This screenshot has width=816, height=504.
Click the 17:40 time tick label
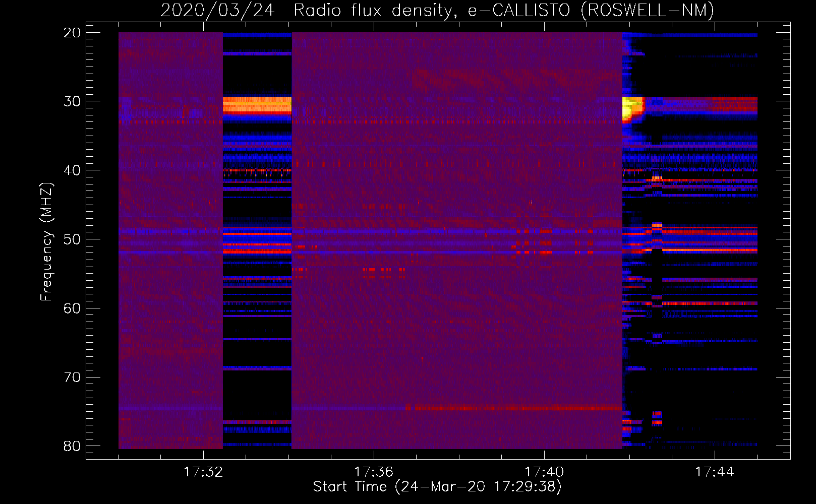pyautogui.click(x=544, y=472)
